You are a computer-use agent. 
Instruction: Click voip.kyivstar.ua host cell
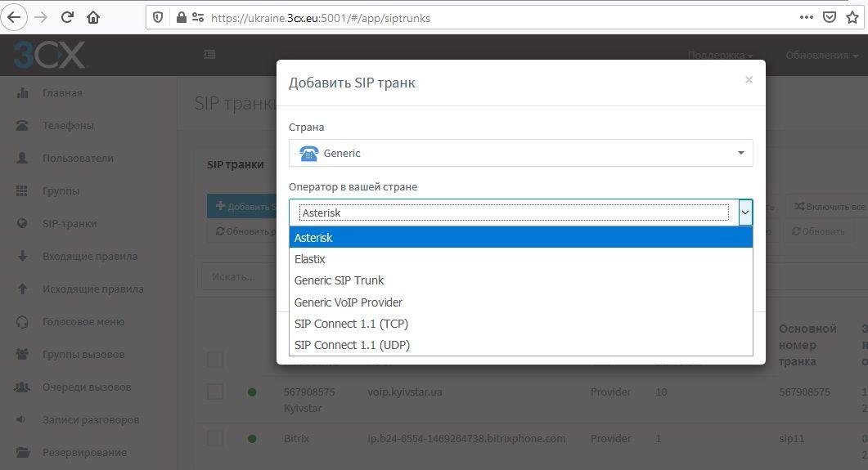click(x=405, y=392)
